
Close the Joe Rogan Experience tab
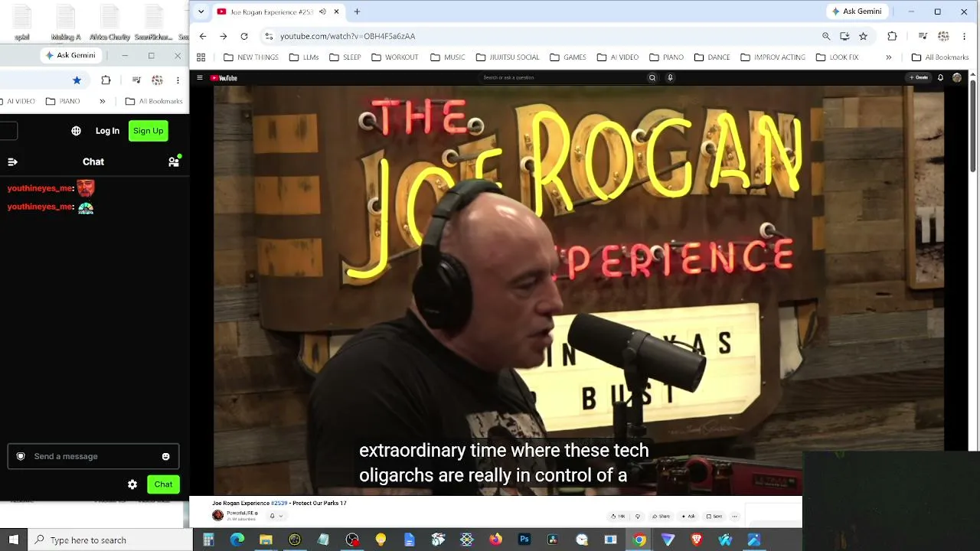[x=337, y=11]
